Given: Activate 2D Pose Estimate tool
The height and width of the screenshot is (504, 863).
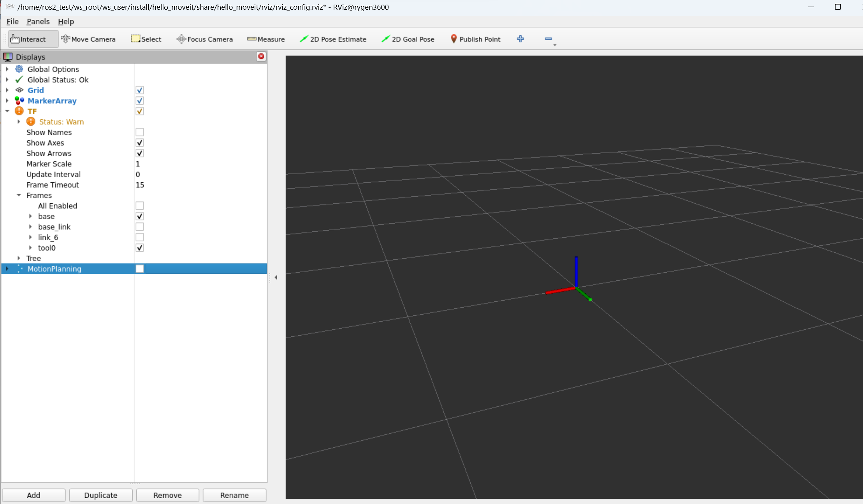Looking at the screenshot, I should pos(333,39).
